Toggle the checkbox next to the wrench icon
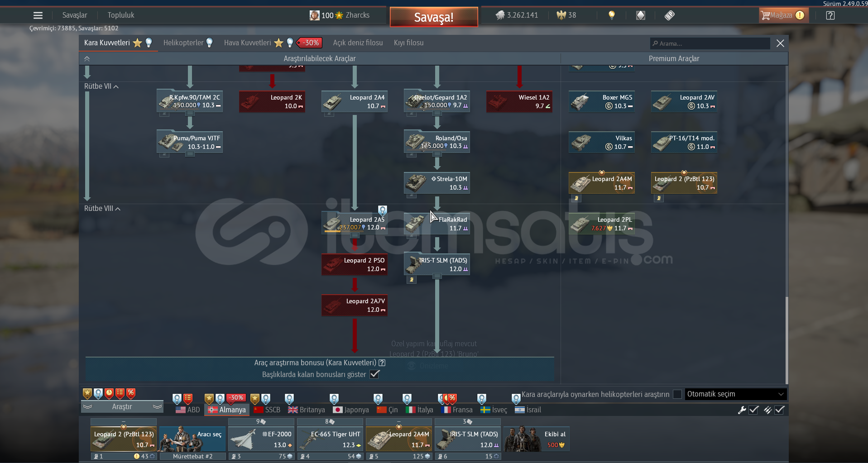 coord(754,410)
